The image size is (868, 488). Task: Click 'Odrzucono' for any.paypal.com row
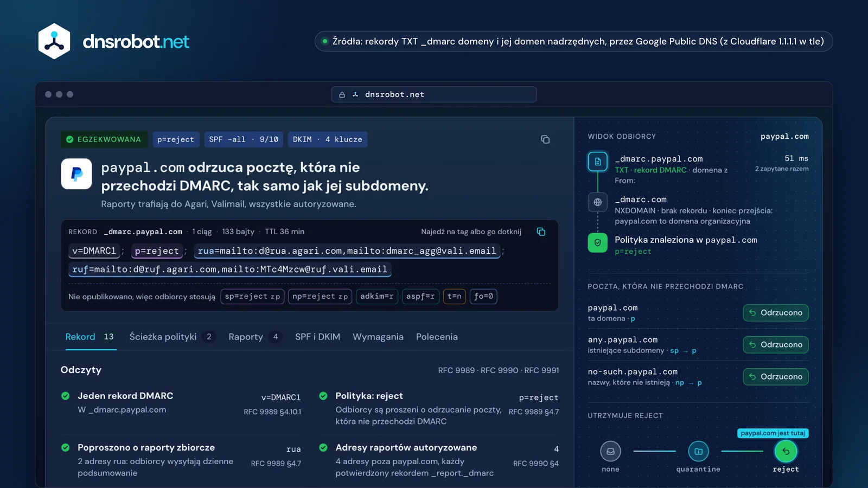[x=776, y=345]
